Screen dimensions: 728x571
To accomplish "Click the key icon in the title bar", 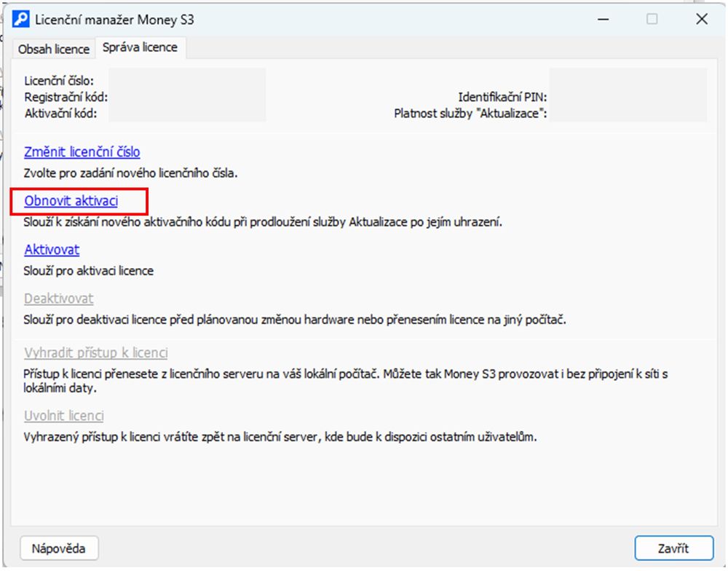I will 22,20.
